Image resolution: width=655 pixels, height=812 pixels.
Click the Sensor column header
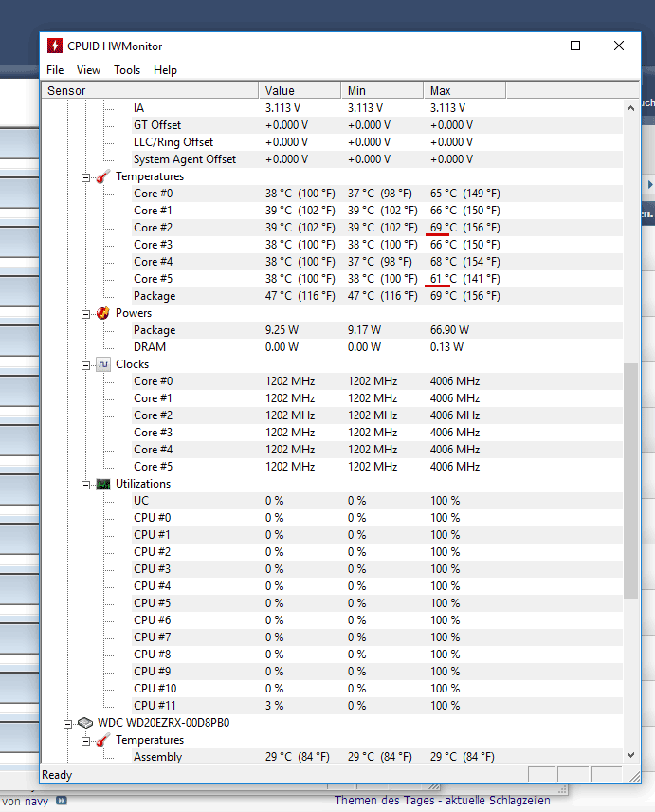(150, 91)
